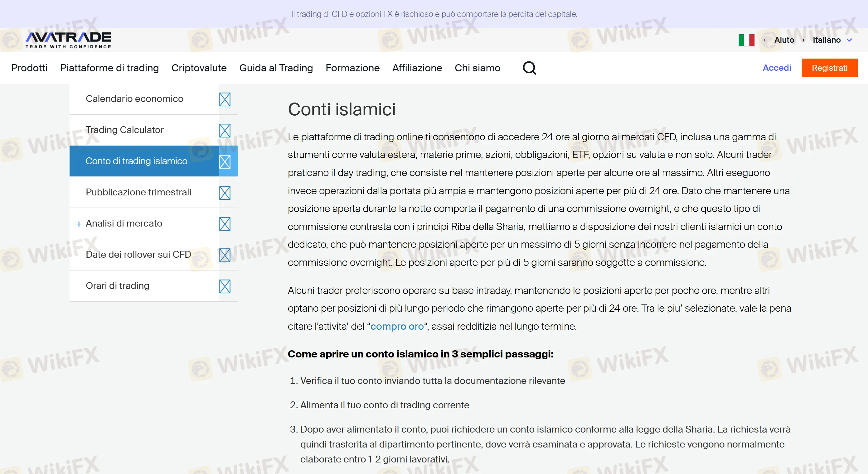Select Orari di trading sidebar item
This screenshot has height=474, width=868.
pos(117,285)
